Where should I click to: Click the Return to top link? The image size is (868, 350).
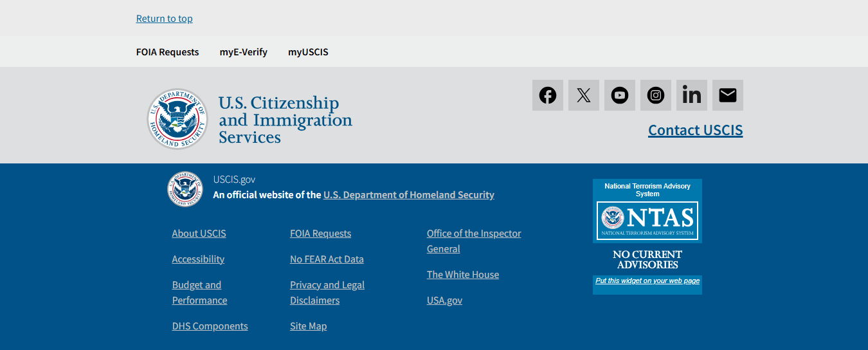164,19
